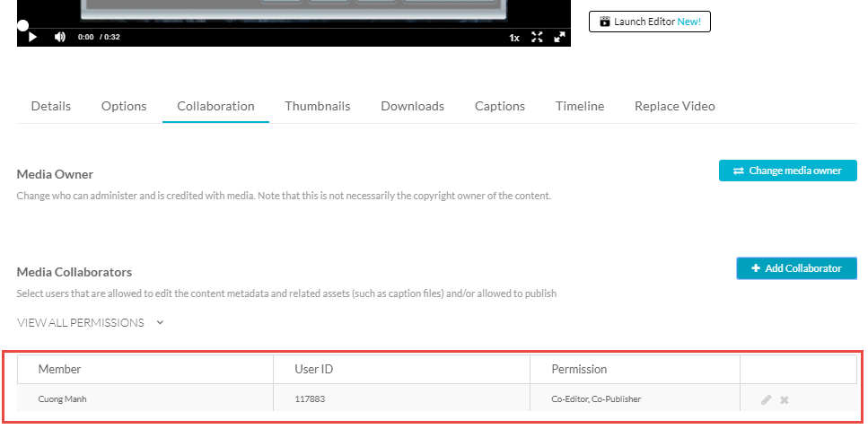Go to the Thumbnails tab
This screenshot has width=868, height=429.
point(318,106)
